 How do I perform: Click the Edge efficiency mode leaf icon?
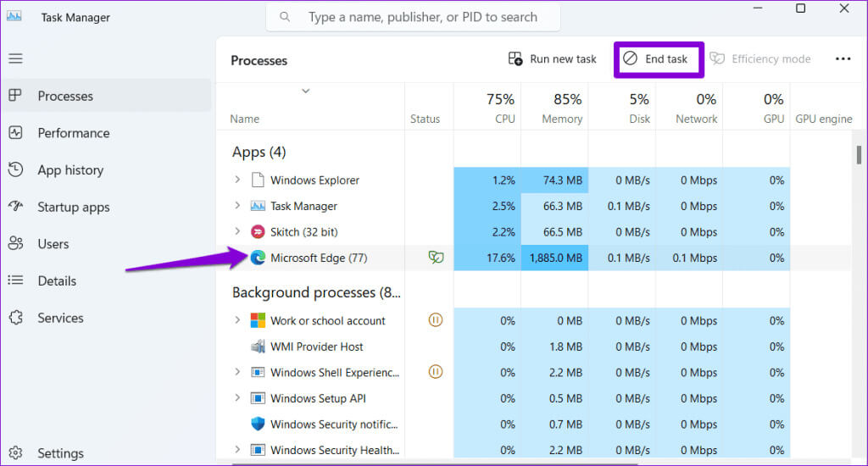pyautogui.click(x=436, y=258)
